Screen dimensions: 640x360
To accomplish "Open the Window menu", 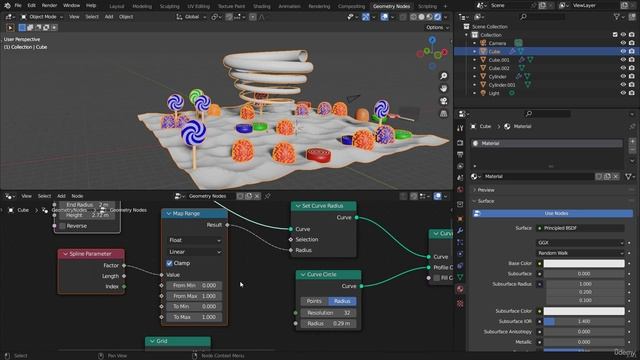I will click(71, 6).
